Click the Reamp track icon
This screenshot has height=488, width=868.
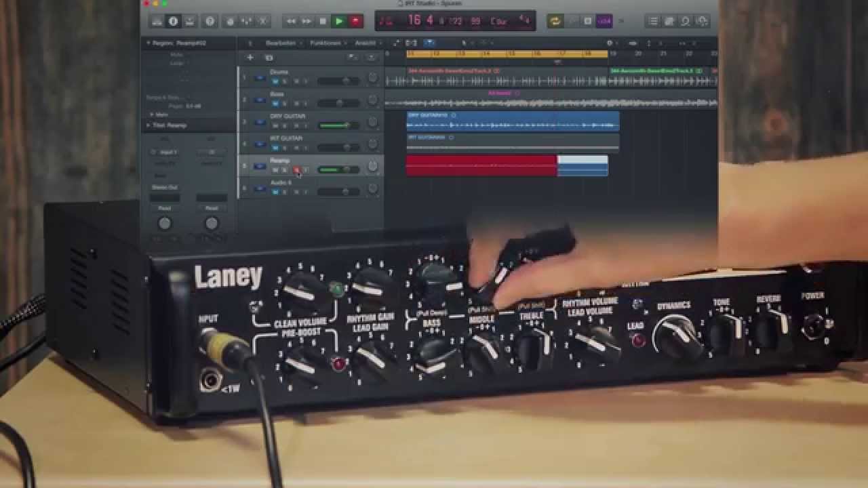point(259,166)
